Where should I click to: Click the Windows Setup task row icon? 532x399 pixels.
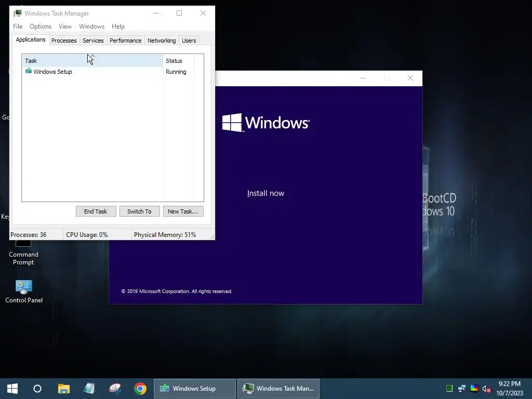tap(29, 71)
